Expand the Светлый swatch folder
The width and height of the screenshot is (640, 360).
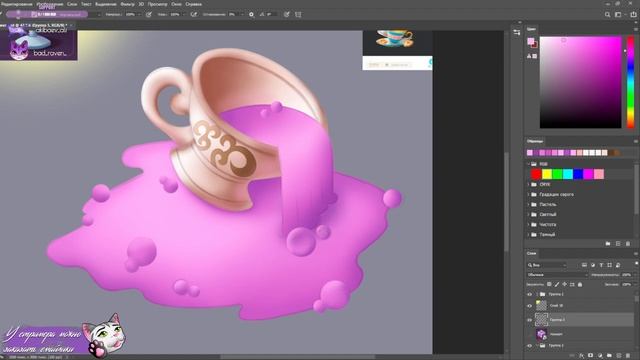pyautogui.click(x=528, y=215)
